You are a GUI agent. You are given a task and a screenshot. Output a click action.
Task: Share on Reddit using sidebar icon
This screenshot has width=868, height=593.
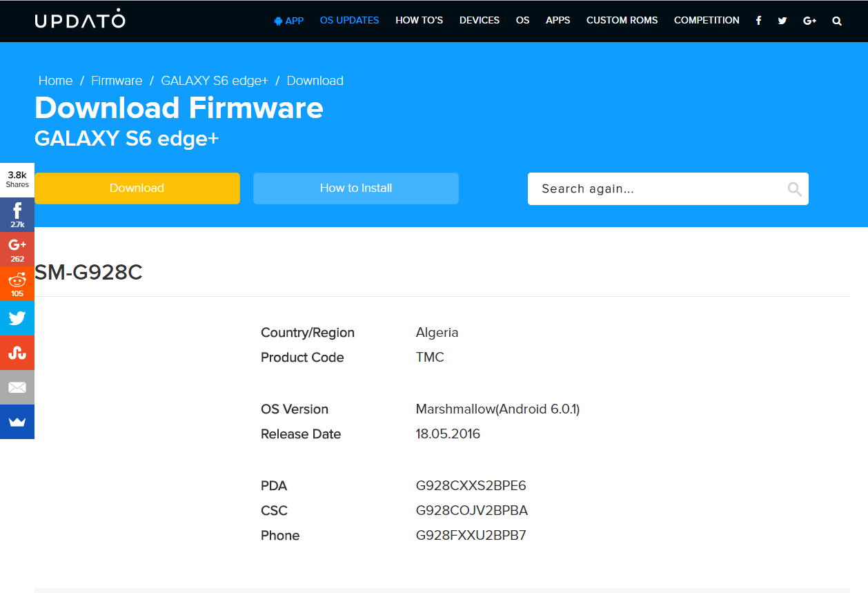(x=17, y=284)
